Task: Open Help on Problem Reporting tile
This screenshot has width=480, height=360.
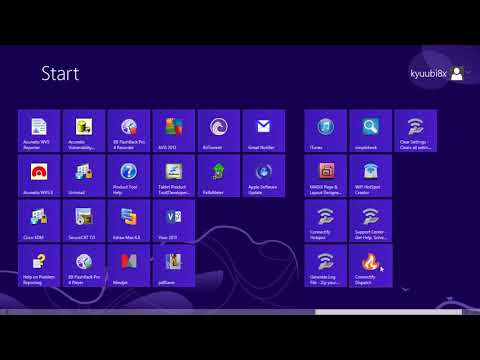Action: (39, 266)
